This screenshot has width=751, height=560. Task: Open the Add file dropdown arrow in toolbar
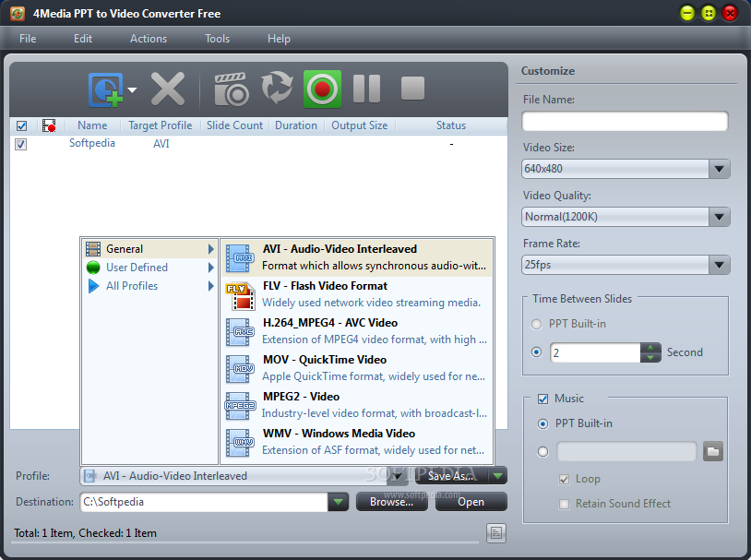click(132, 89)
